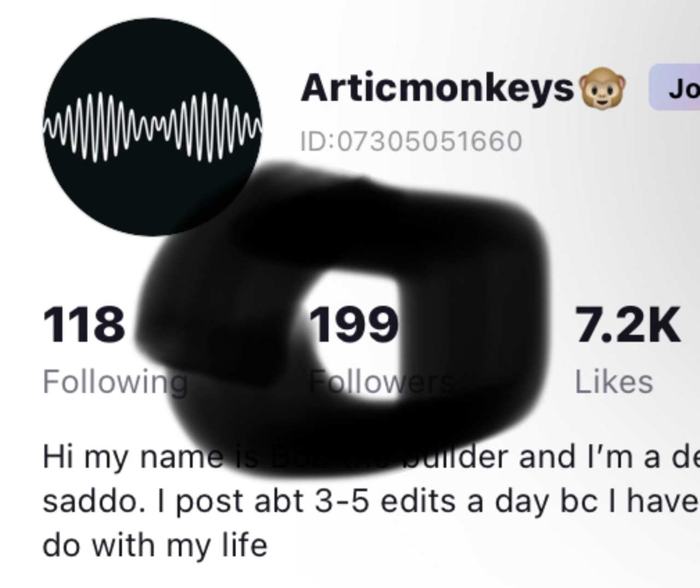Open the 118 Following count
Screen dimensions: 700x588
point(115,350)
